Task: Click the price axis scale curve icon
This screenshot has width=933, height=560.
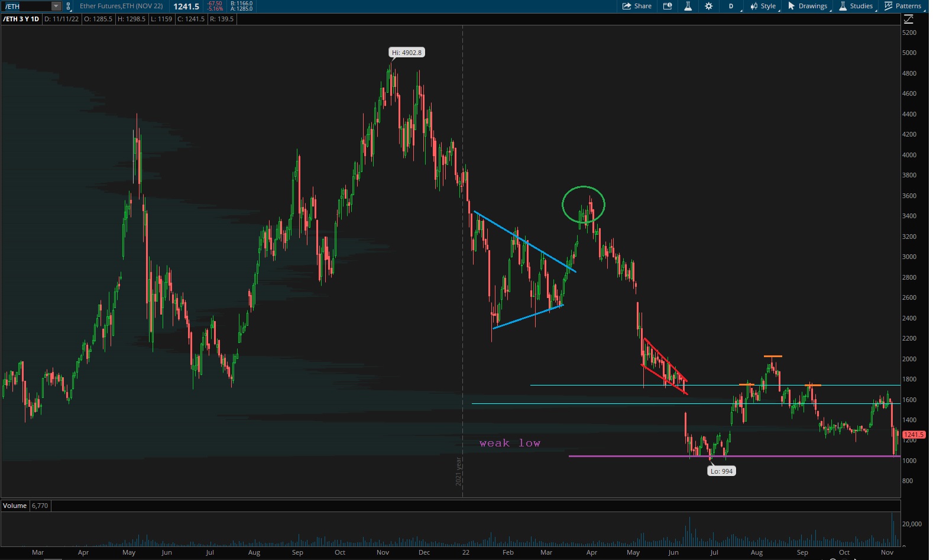Action: [909, 19]
